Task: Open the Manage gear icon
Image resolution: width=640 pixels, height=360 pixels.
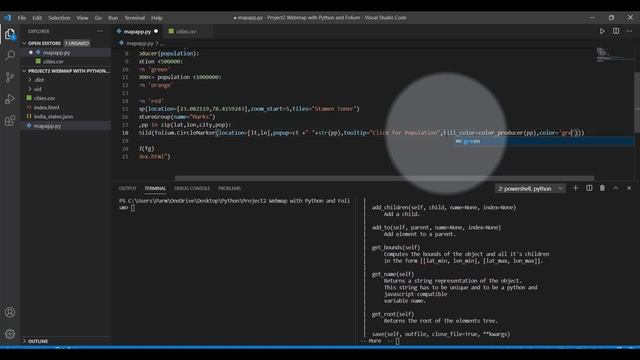Action: point(10,334)
